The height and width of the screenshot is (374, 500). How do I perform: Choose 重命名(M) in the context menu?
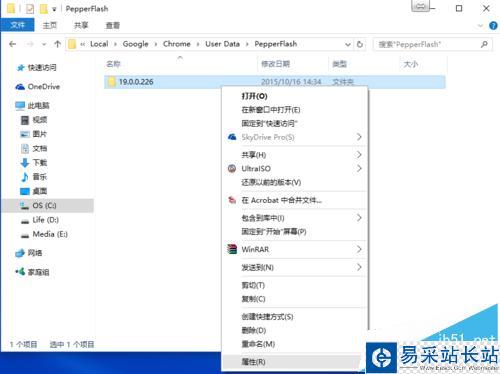[295, 344]
